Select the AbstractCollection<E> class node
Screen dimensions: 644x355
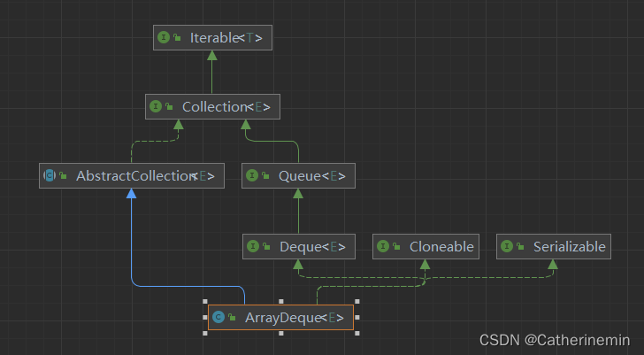132,176
